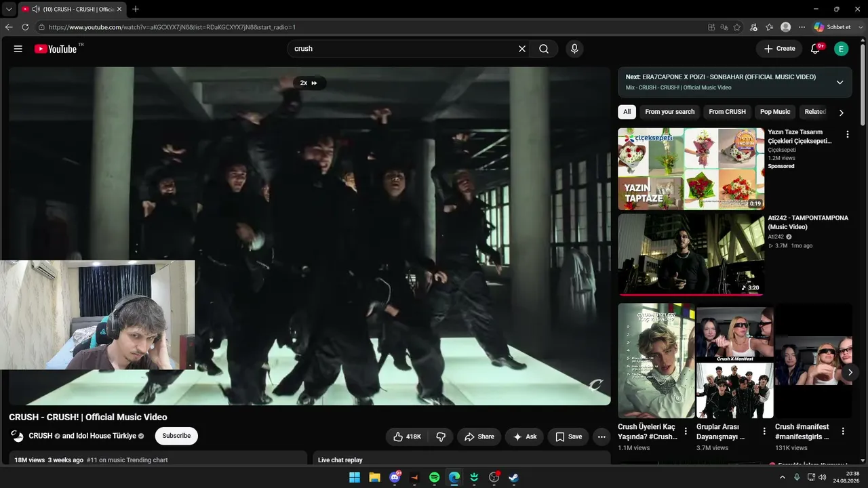868x488 pixels.
Task: Open the Windows Start menu
Action: coord(355,477)
